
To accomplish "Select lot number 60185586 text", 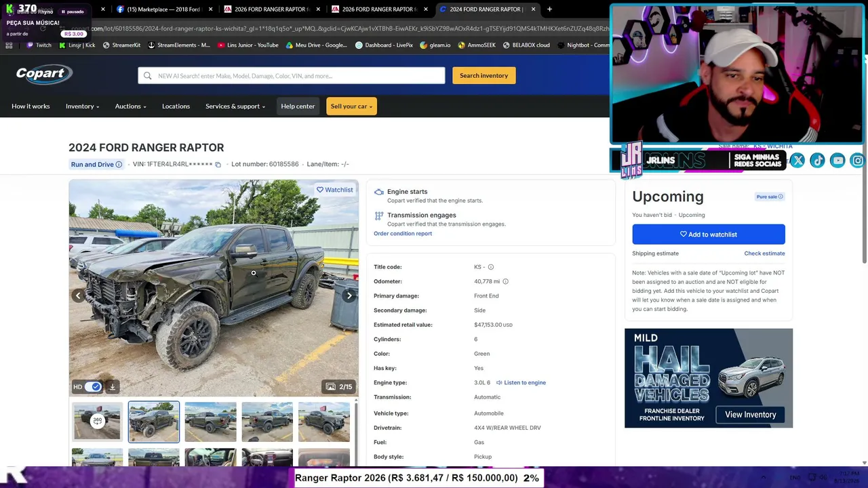I will coord(265,165).
